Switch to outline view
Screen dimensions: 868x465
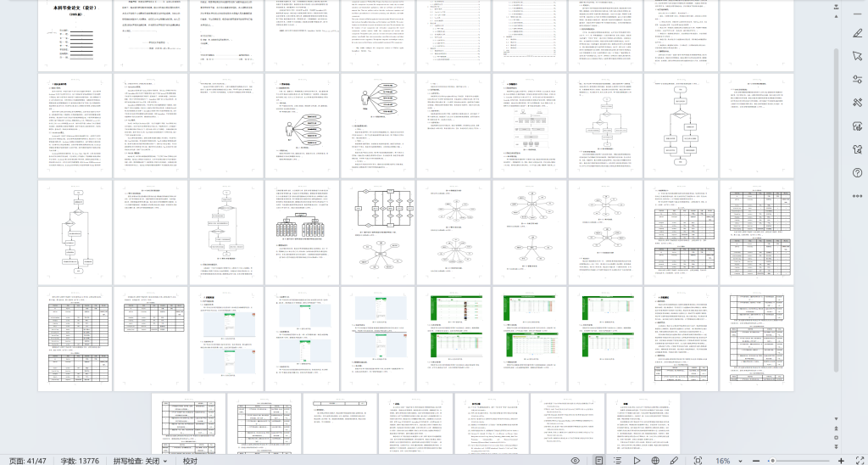(x=618, y=461)
